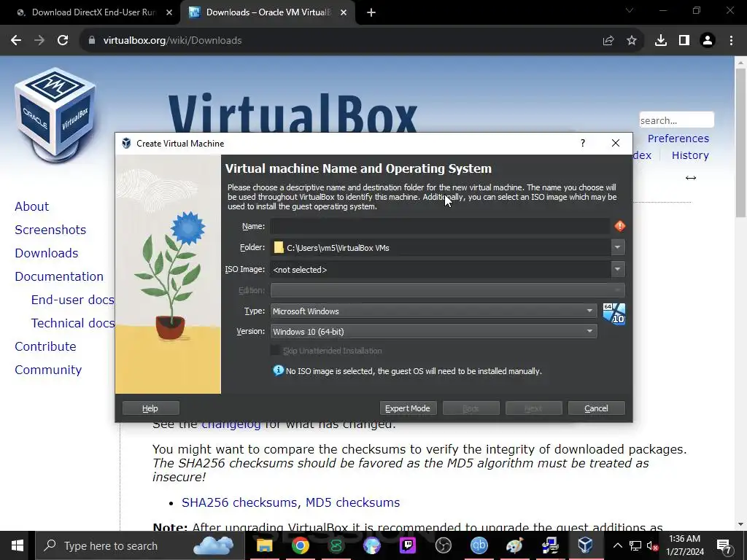Open Twitch app from the taskbar

click(407, 545)
